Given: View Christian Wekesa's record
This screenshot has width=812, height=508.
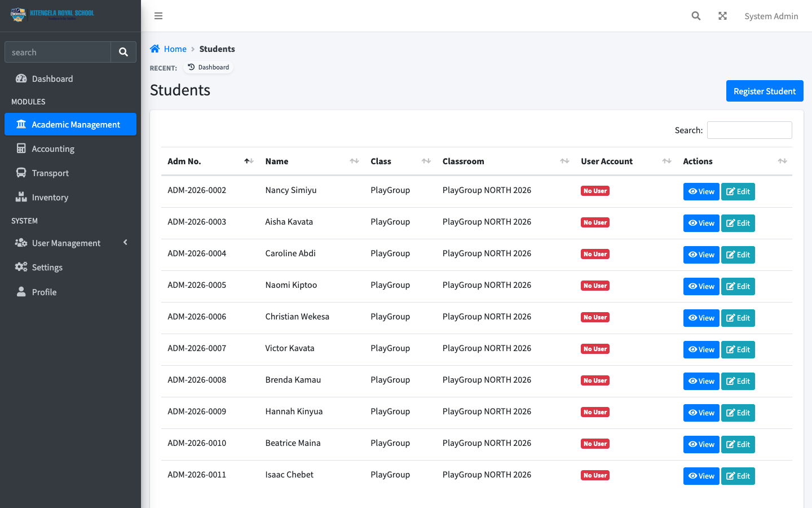Looking at the screenshot, I should point(701,318).
